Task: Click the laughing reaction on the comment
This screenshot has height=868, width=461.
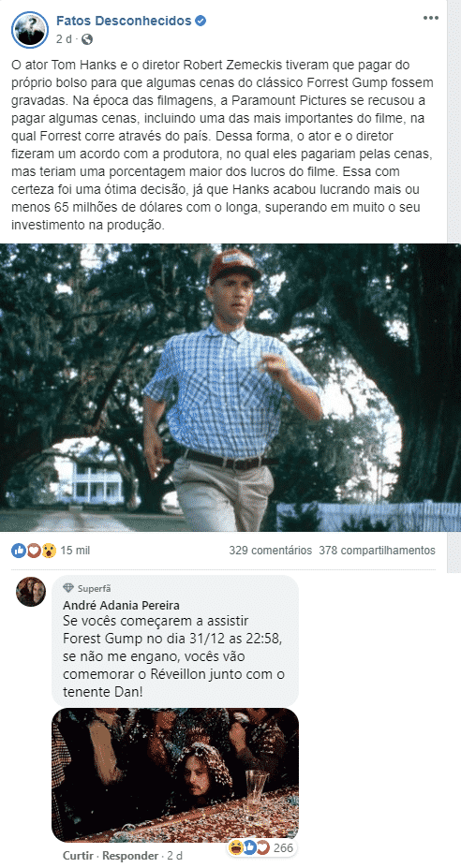Action: [x=237, y=847]
